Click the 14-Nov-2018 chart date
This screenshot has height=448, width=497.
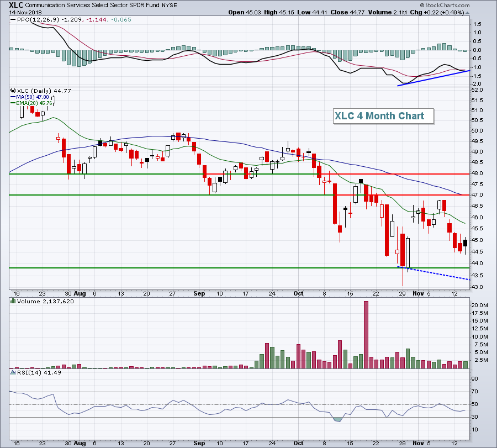[x=25, y=12]
